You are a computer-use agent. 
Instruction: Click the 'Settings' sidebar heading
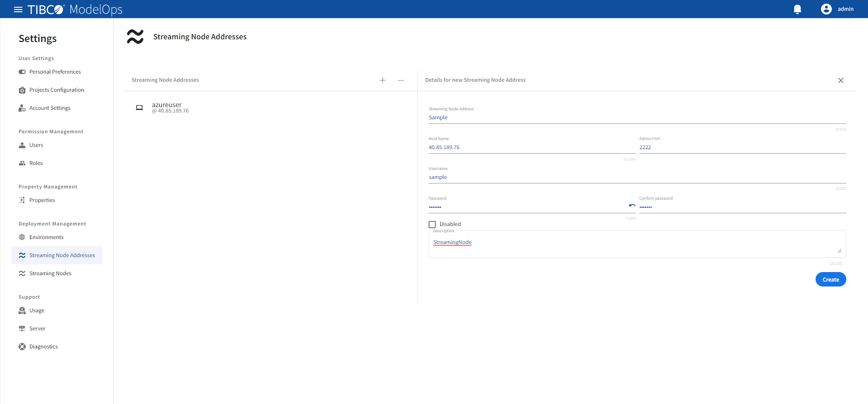point(38,39)
